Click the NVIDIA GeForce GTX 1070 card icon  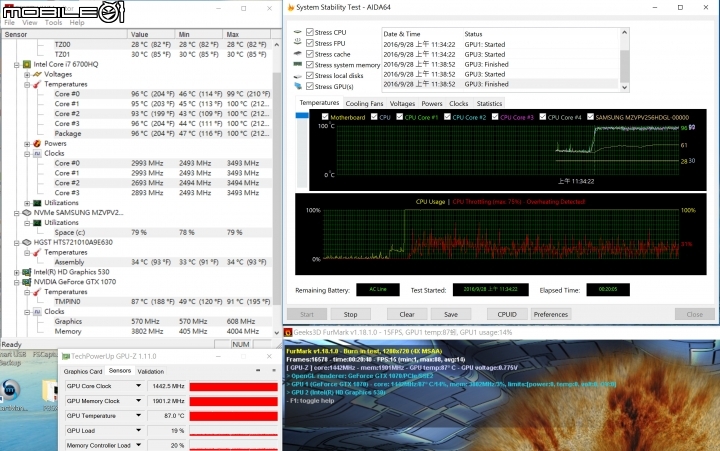click(27, 282)
